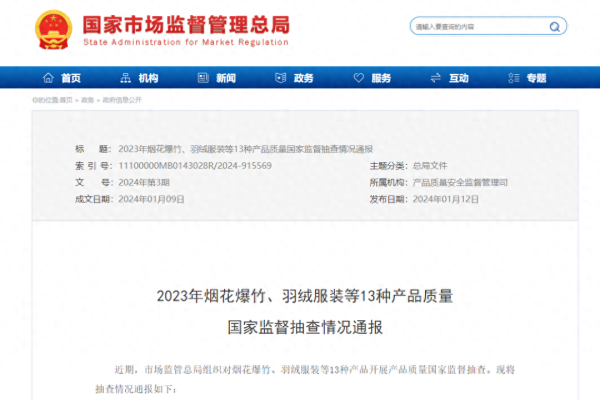Click the title field text in the info box
Viewport: 600px width, 400px height.
point(246,149)
